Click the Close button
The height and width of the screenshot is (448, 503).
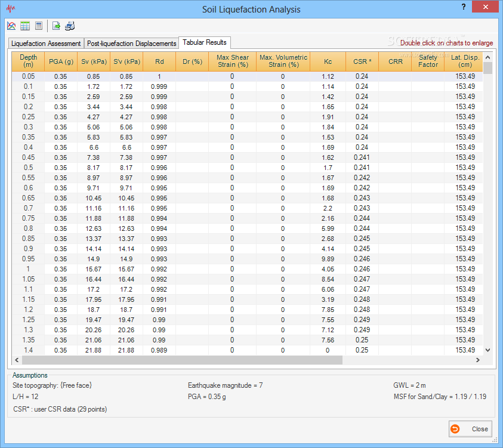tap(470, 429)
